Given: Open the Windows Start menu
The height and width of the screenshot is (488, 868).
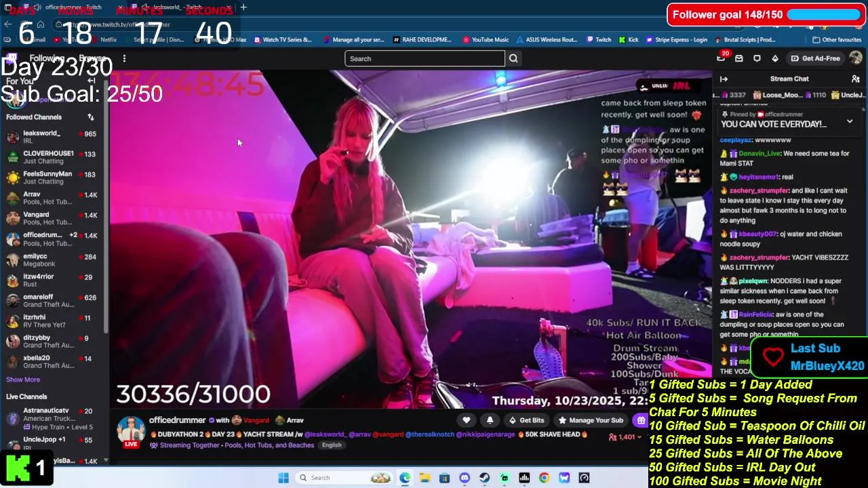Looking at the screenshot, I should (283, 478).
